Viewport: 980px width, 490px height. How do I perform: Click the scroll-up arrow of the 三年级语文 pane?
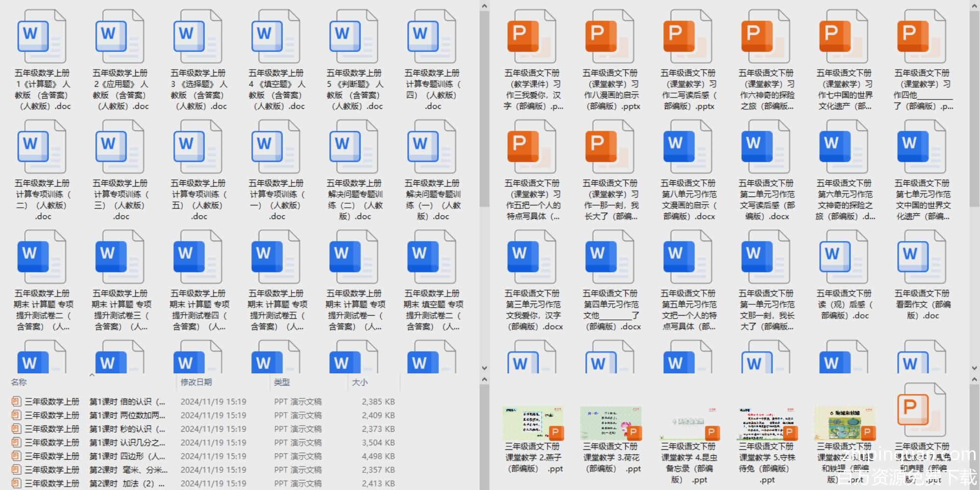974,379
